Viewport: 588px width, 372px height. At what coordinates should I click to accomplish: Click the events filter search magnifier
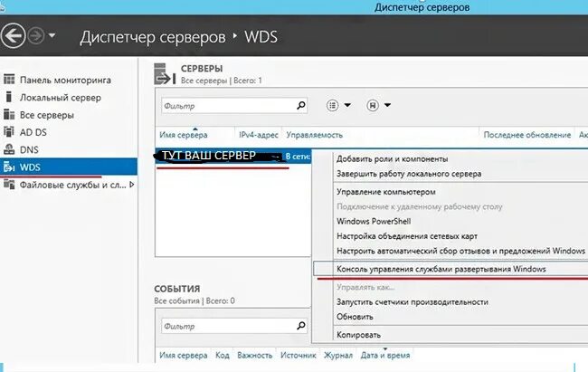click(x=301, y=326)
